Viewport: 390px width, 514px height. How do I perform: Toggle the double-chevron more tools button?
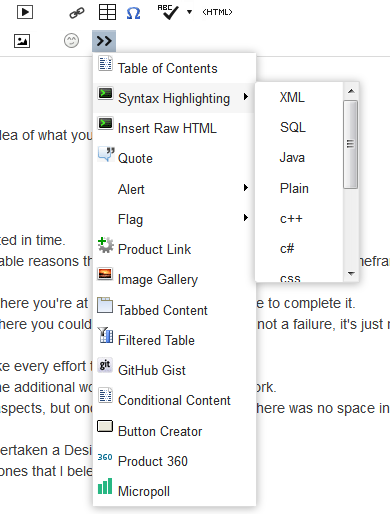pos(104,41)
